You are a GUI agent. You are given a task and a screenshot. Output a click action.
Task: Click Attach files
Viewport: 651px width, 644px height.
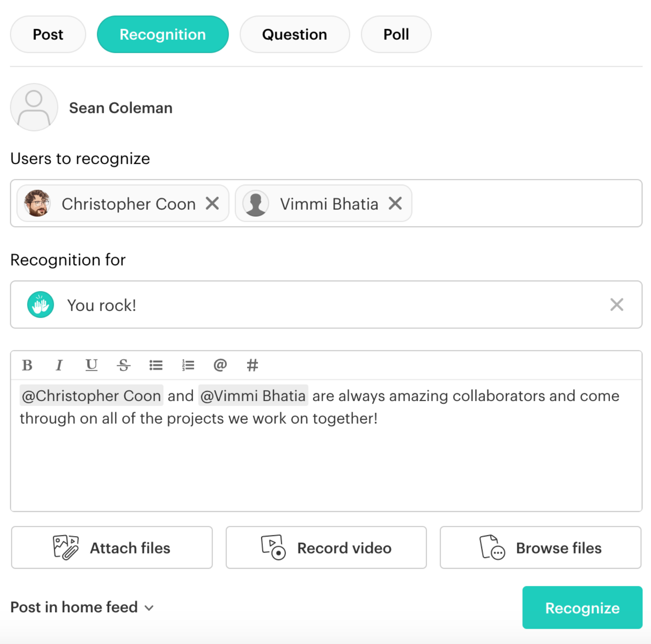coord(111,548)
